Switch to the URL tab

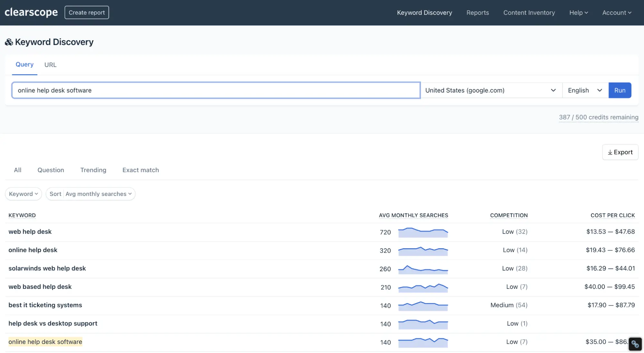[x=50, y=65]
